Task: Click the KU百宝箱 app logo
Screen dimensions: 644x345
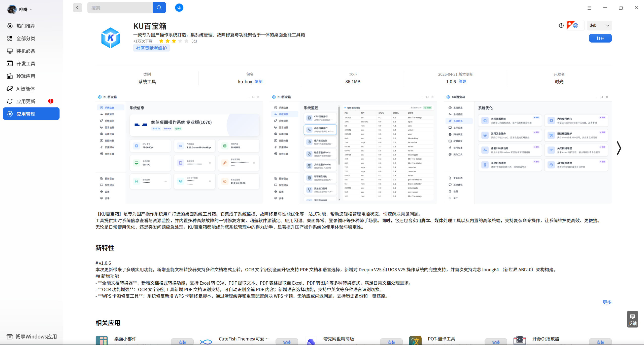Action: (x=111, y=38)
